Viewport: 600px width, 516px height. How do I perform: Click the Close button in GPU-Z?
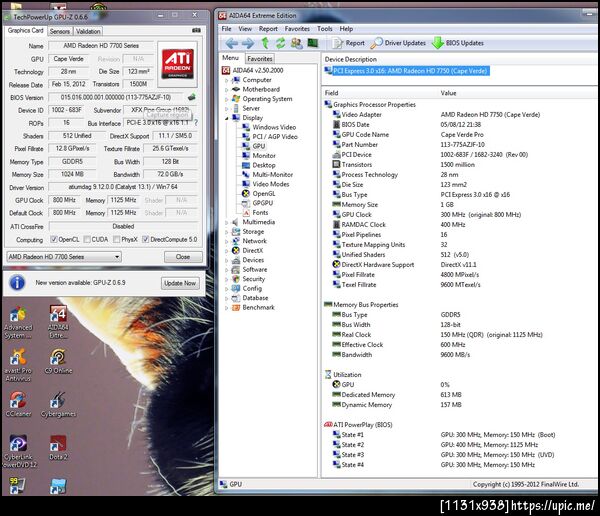point(183,257)
